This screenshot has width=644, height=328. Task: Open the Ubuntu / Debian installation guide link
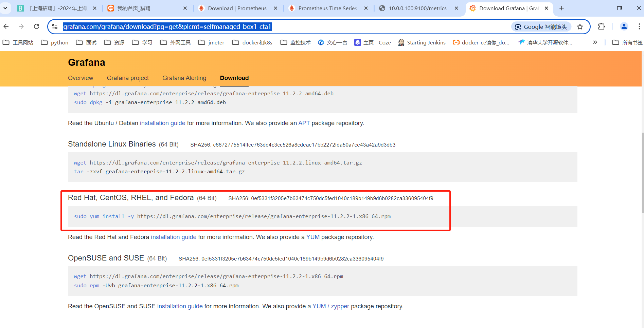(163, 123)
